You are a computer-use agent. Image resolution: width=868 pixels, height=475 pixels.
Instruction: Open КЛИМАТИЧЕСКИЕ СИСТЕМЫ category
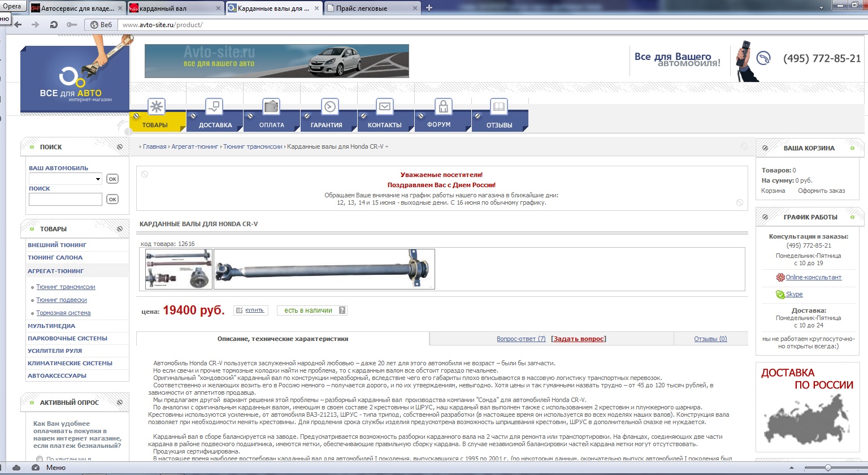70,363
